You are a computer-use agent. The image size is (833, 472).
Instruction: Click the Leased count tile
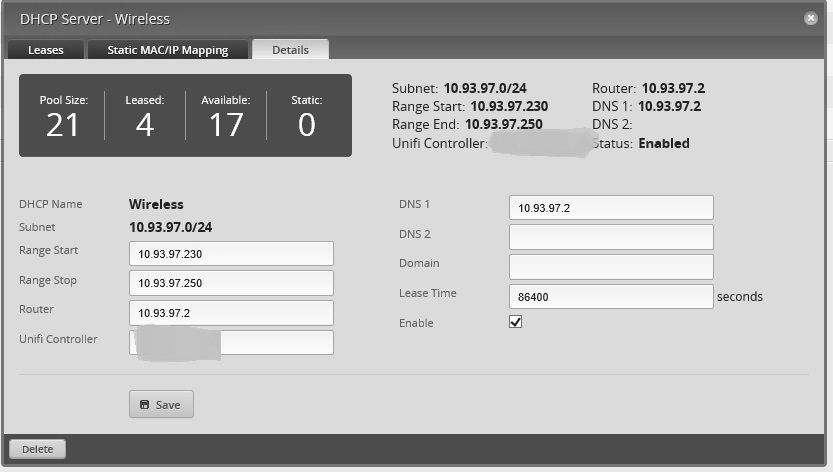click(x=145, y=115)
